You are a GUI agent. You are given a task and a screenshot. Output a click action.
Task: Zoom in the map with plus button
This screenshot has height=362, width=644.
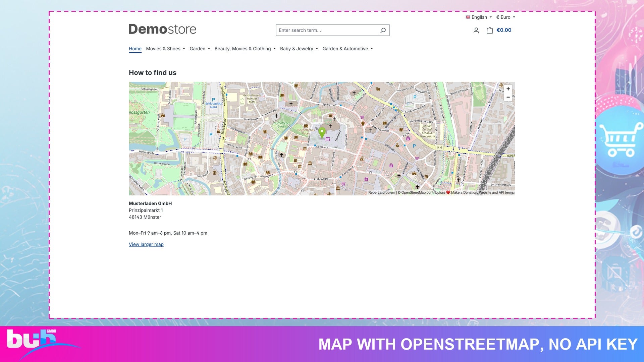[x=508, y=89]
